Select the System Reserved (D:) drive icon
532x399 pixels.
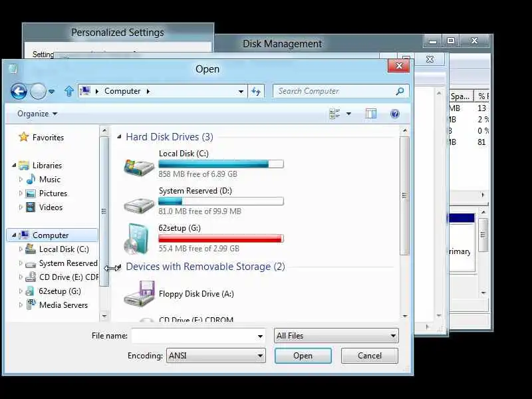(139, 205)
